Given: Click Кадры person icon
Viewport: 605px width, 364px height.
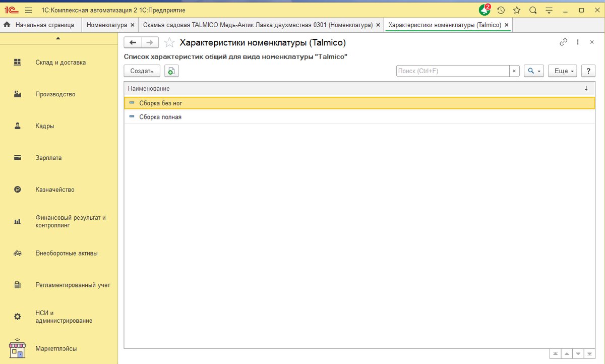Looking at the screenshot, I should [x=18, y=126].
